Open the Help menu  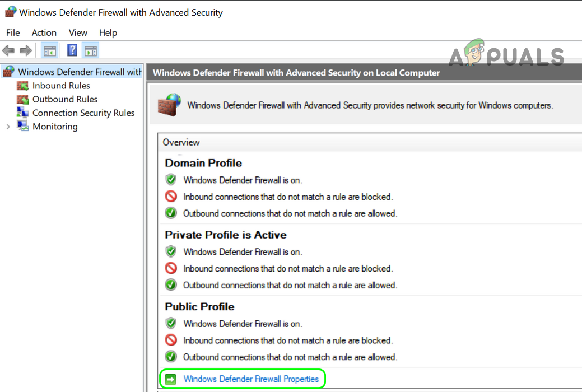[x=108, y=32]
